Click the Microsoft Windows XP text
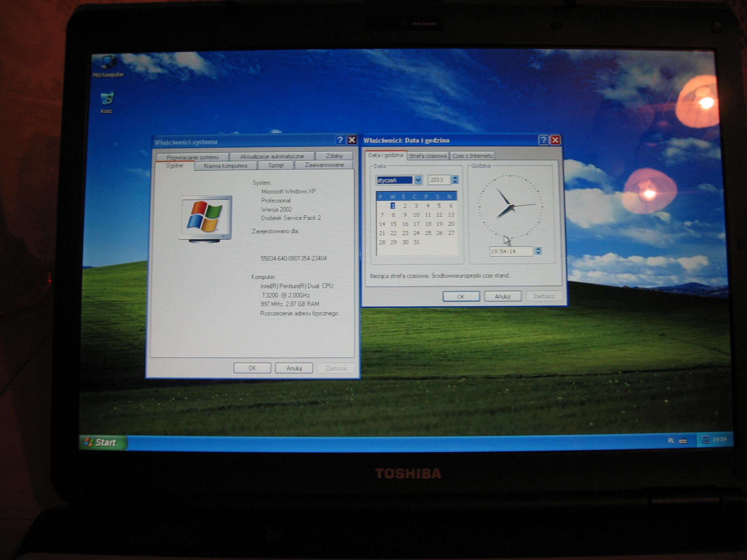The height and width of the screenshot is (560, 747). (x=288, y=191)
